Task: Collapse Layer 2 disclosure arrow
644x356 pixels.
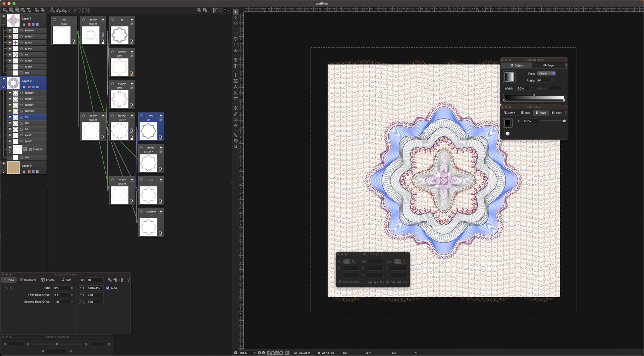Action: (x=4, y=87)
